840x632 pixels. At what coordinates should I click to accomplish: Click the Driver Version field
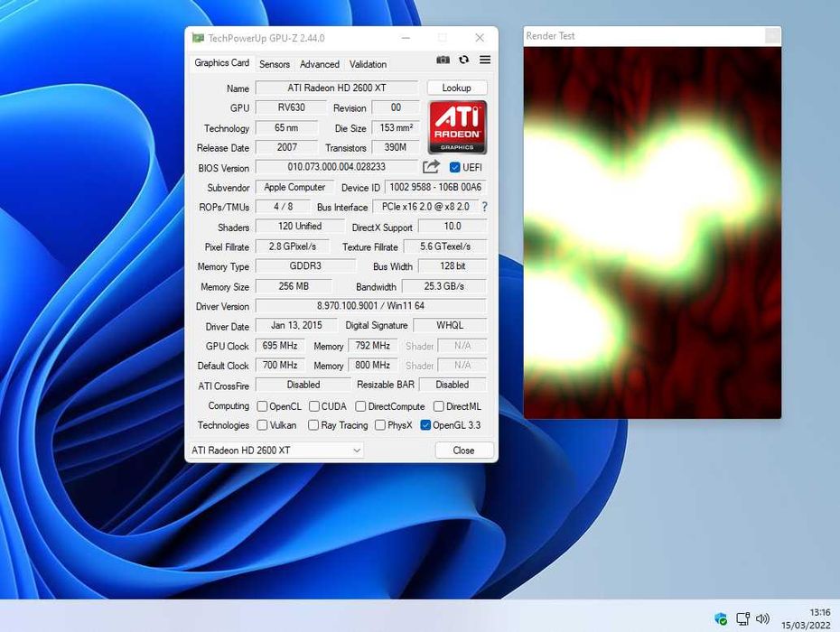pyautogui.click(x=370, y=306)
